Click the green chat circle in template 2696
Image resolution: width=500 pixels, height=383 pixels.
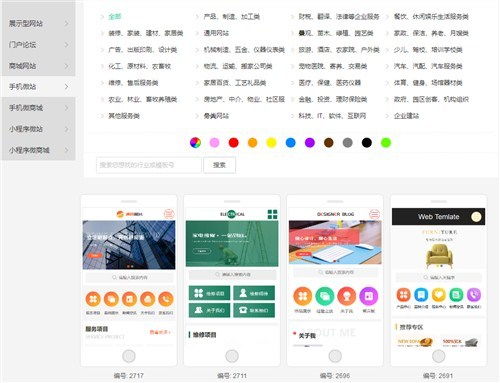click(x=325, y=296)
